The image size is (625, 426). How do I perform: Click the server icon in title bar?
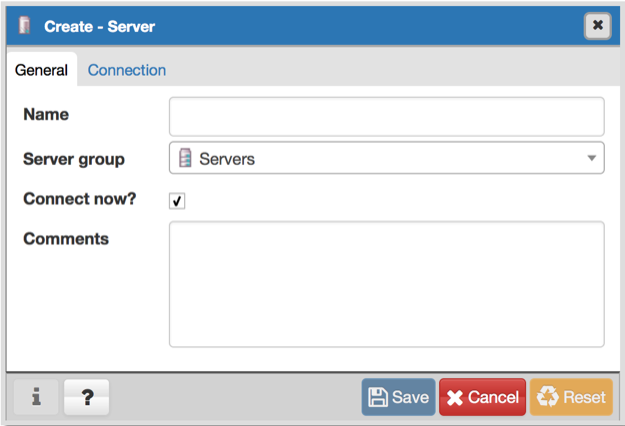26,26
